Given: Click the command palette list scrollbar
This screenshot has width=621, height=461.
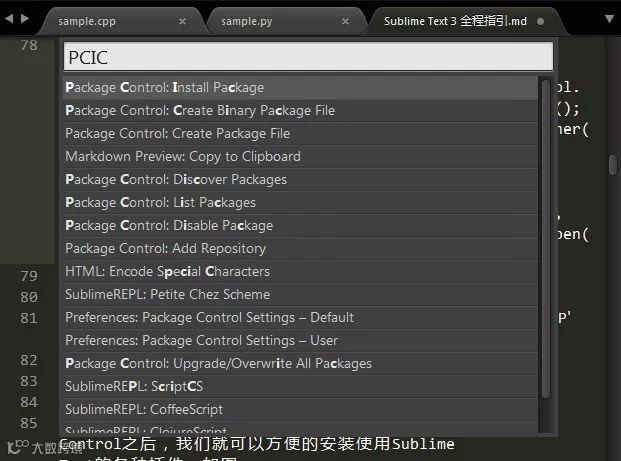Looking at the screenshot, I should (546, 239).
